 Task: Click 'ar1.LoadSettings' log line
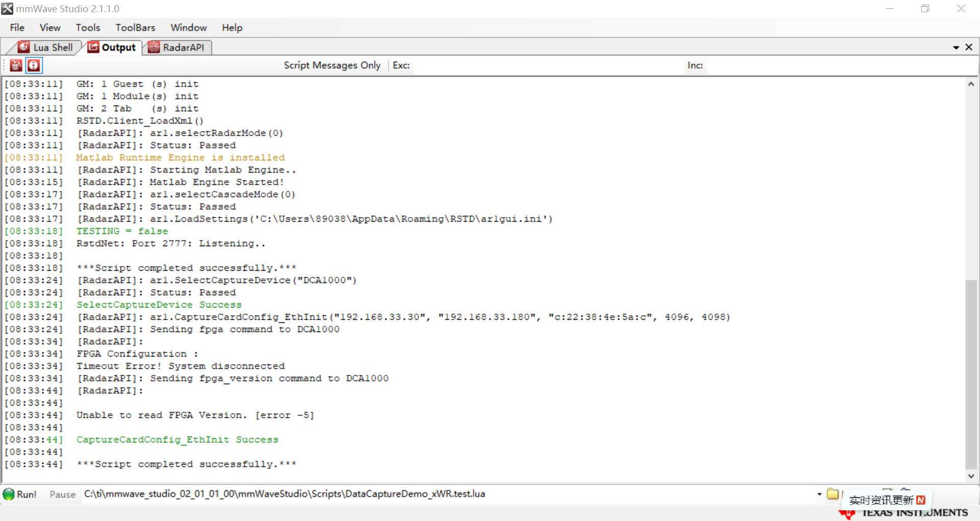pos(314,219)
